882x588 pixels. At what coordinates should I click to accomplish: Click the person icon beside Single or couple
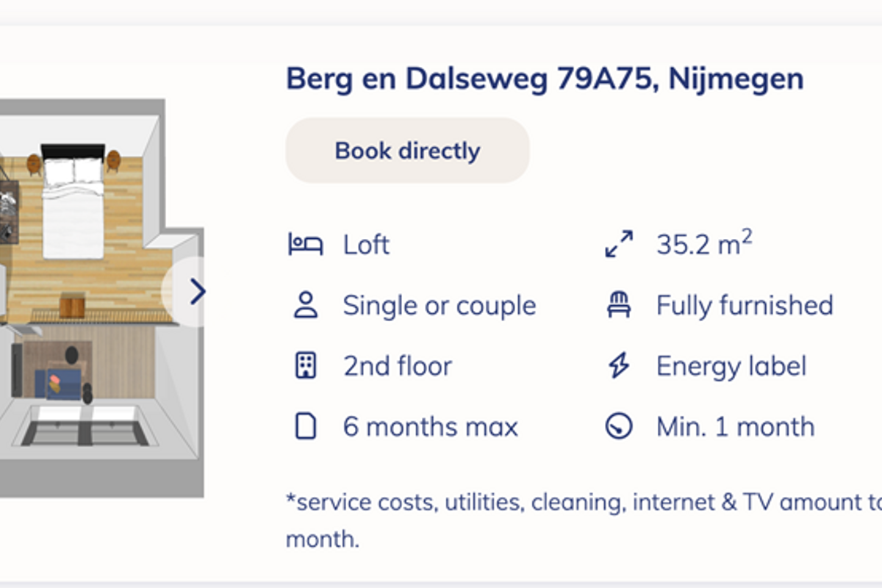coord(305,305)
